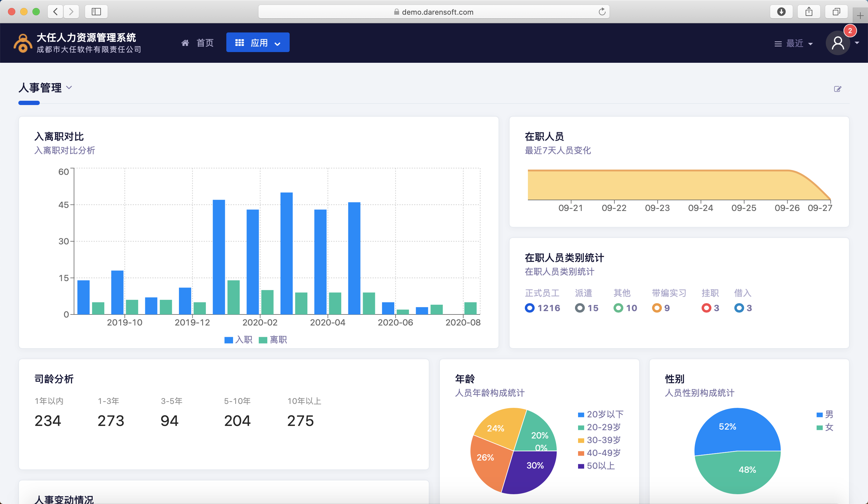
Task: Expand the 最近 dropdown menu
Action: tap(793, 43)
